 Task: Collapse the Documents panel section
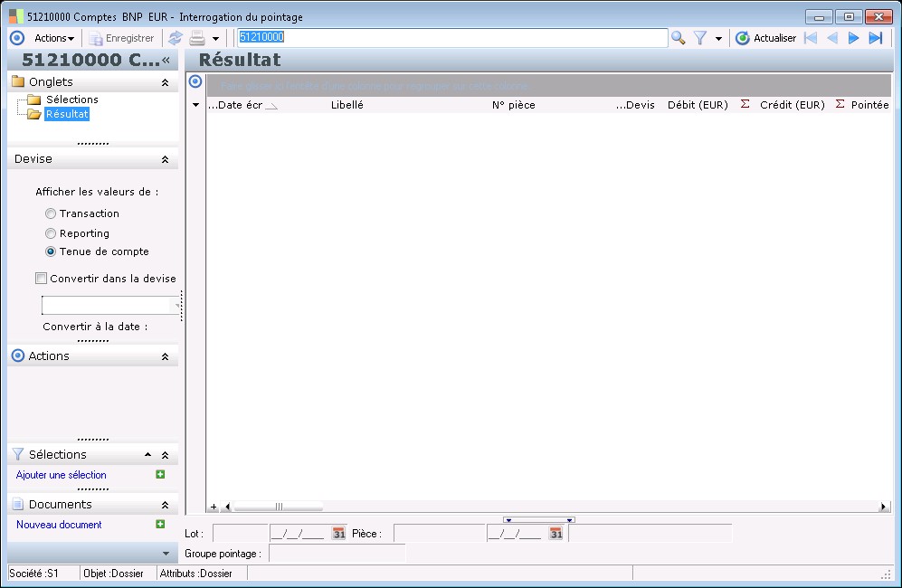pyautogui.click(x=165, y=505)
